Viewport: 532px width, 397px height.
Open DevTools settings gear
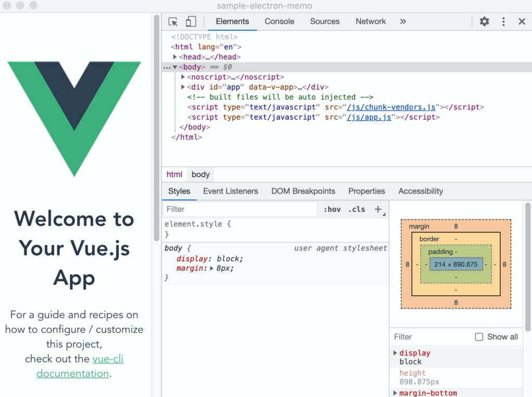coord(484,21)
